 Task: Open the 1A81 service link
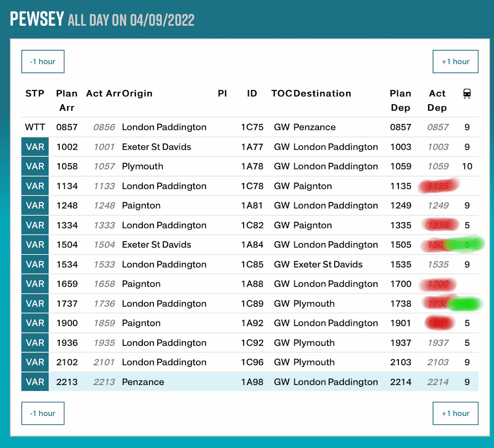pos(252,205)
